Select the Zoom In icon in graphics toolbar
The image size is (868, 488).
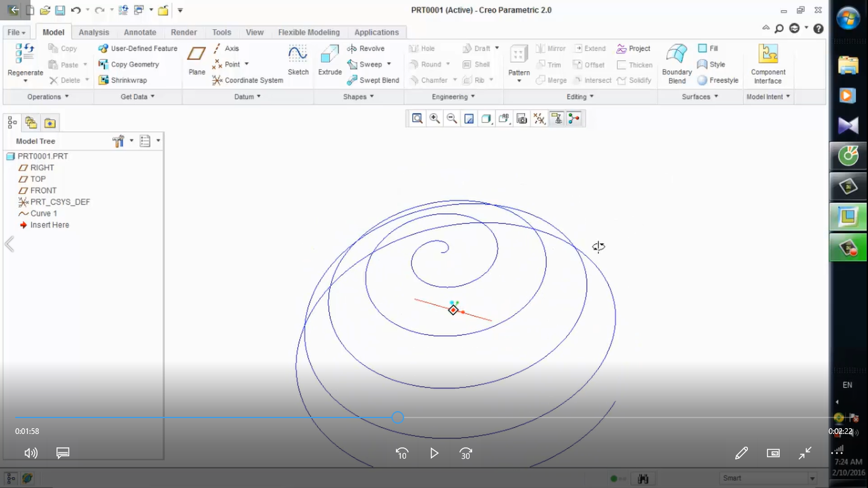435,118
